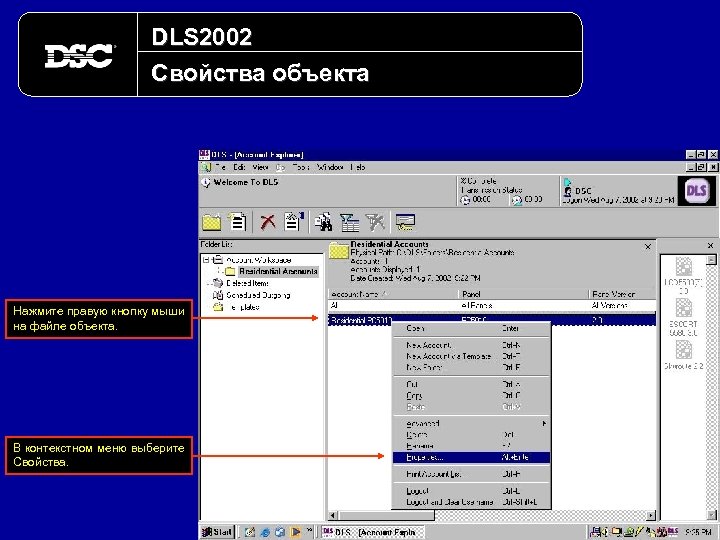Click the DLS app icon in title bar
Screen dimensions: 720x540
coord(204,154)
